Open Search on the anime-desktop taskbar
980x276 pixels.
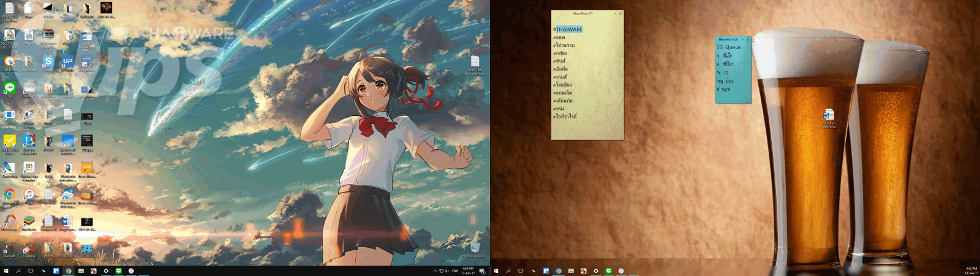click(18, 270)
